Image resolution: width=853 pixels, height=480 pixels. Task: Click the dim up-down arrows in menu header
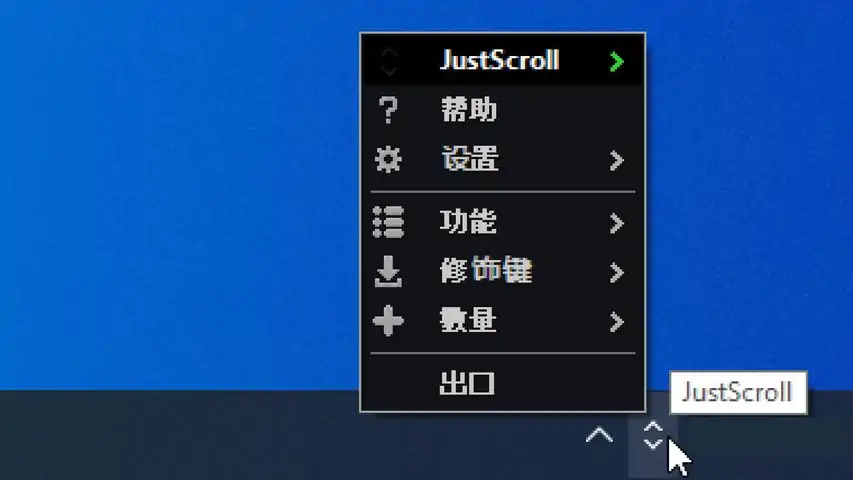pos(389,61)
